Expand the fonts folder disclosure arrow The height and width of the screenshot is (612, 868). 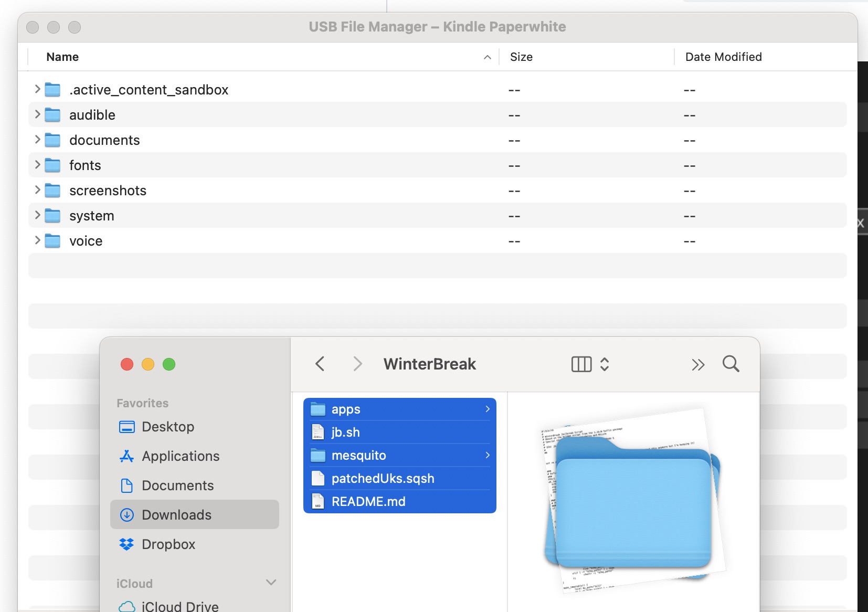point(37,165)
